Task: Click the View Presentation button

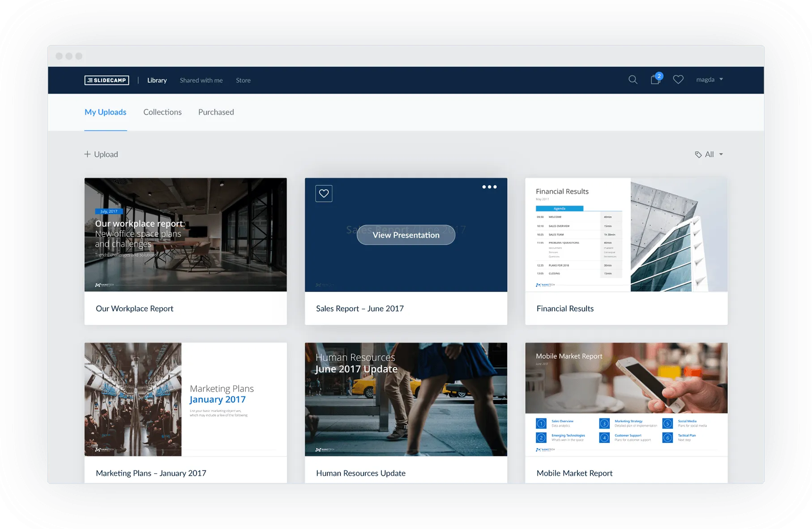Action: (406, 235)
